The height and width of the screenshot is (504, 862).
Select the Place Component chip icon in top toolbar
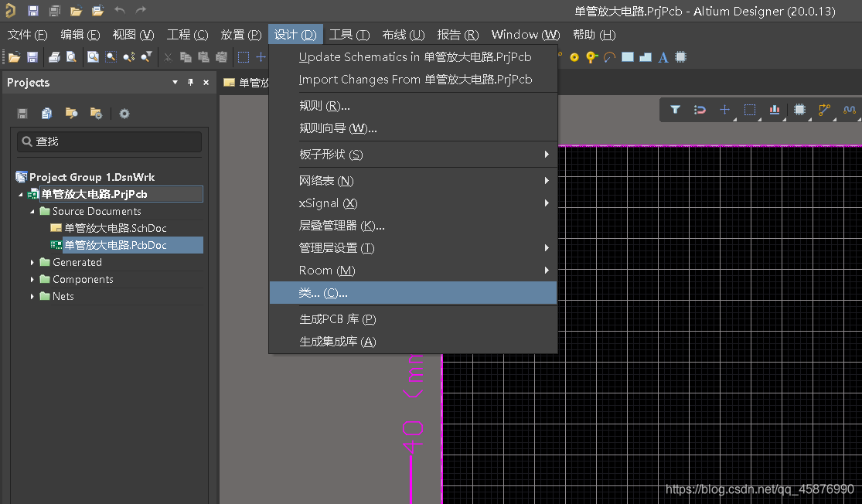click(680, 57)
